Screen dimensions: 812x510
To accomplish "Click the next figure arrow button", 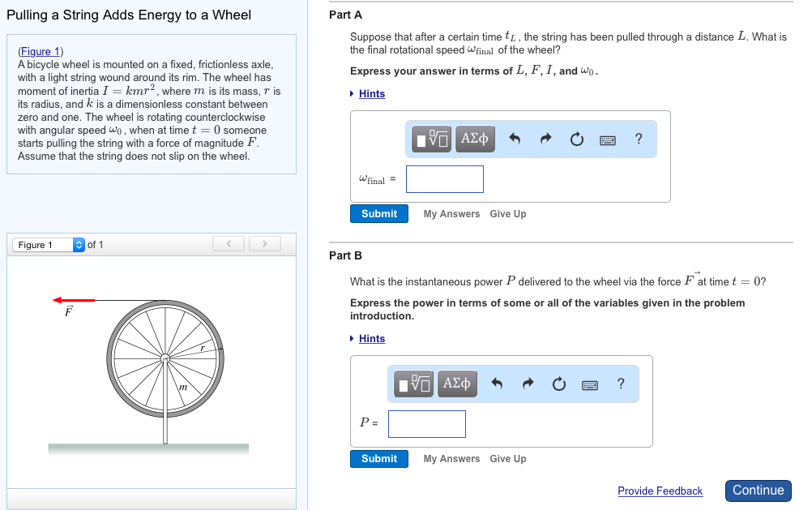I will click(264, 243).
